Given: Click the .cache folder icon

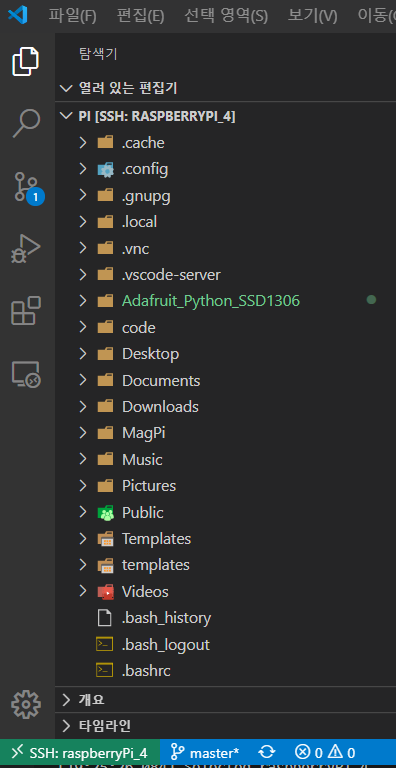Looking at the screenshot, I should 105,143.
